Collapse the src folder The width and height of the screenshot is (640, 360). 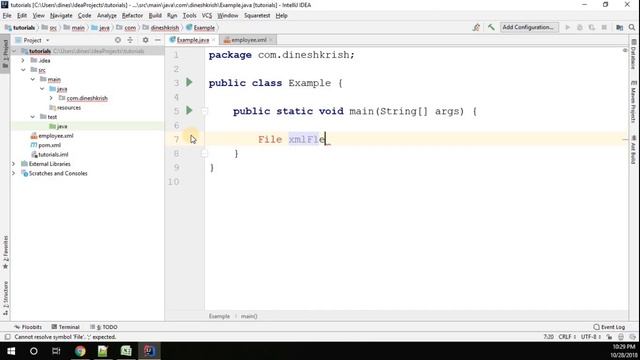[23, 70]
